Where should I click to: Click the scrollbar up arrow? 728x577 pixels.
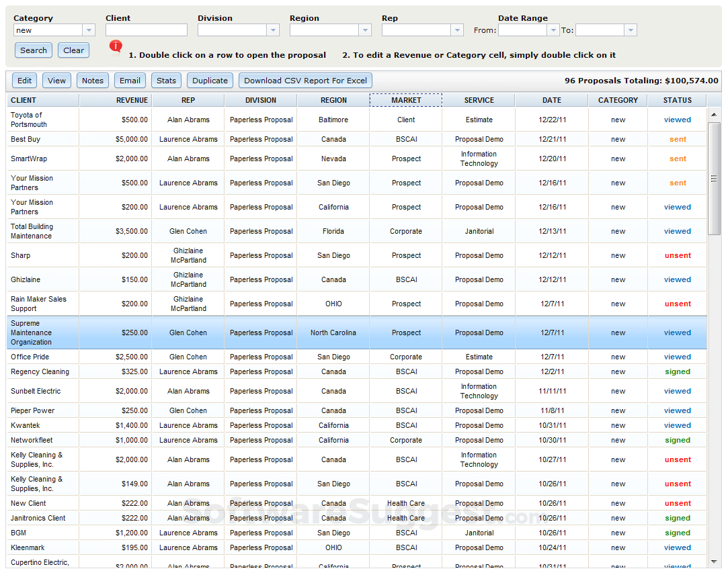pos(714,114)
